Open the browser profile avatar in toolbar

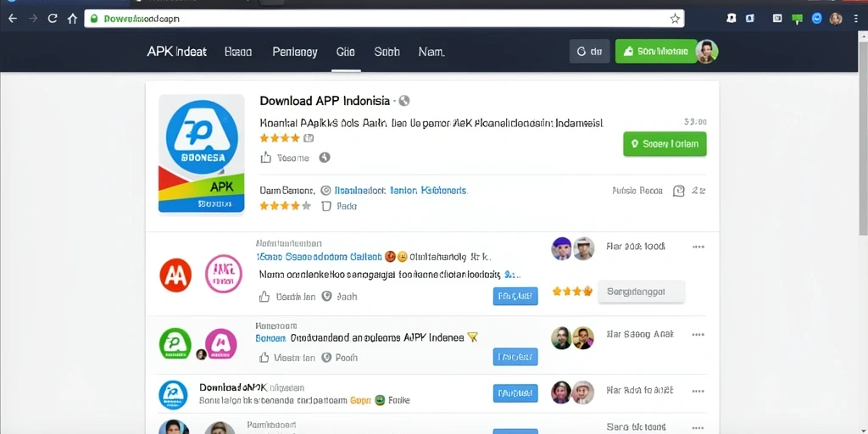835,19
